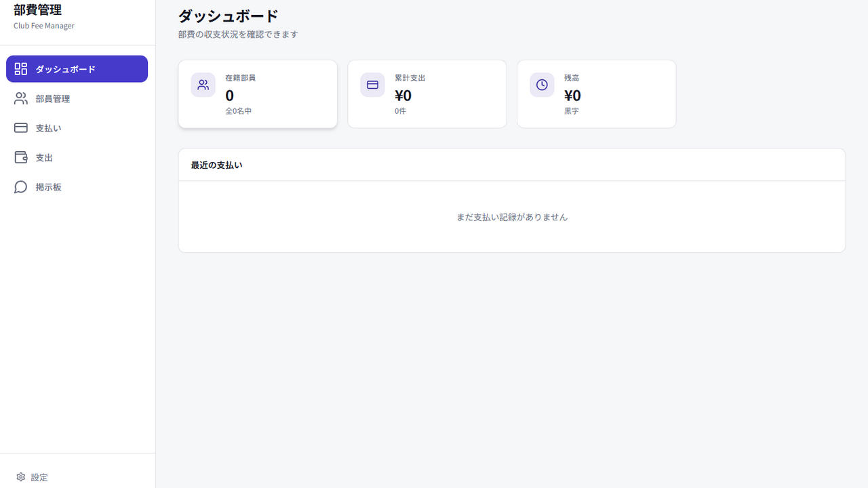
Task: Click the 全0名中 text
Action: pos(238,110)
